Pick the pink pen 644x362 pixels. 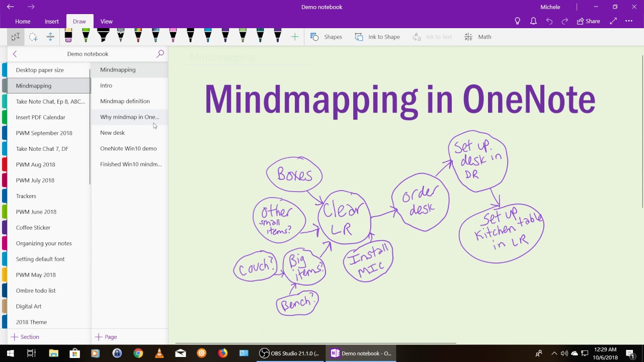(x=173, y=36)
